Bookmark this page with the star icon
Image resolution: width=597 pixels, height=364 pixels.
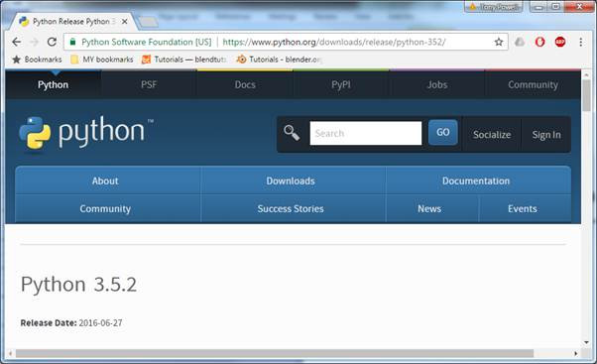(x=499, y=42)
